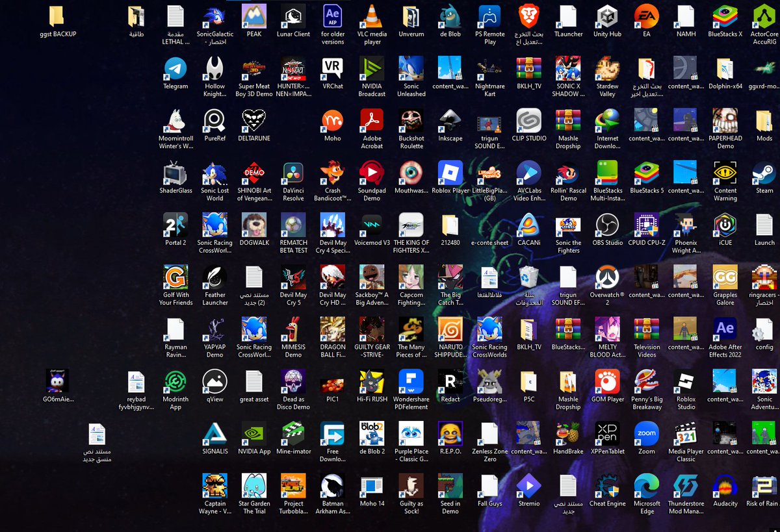Click the CLIP STUDIO icon

pos(528,121)
